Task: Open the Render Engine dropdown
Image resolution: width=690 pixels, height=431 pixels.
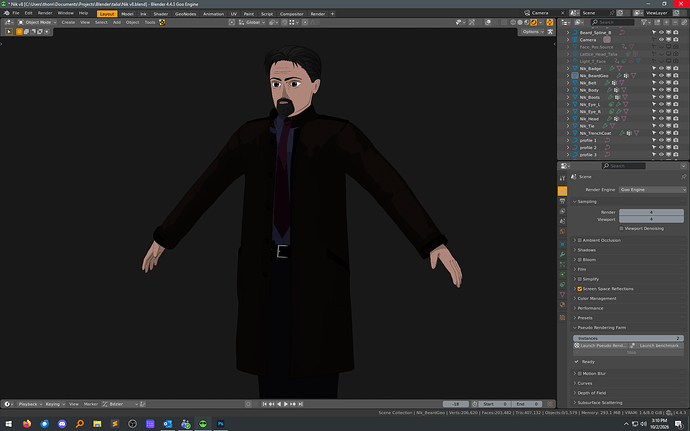Action: tap(653, 190)
